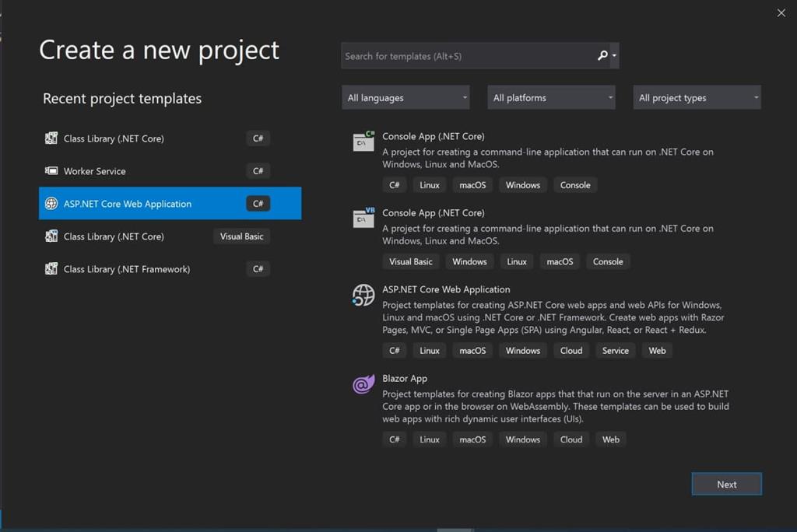Screen dimensions: 797x532
Task: Click the search magnifier icon
Action: click(x=602, y=56)
